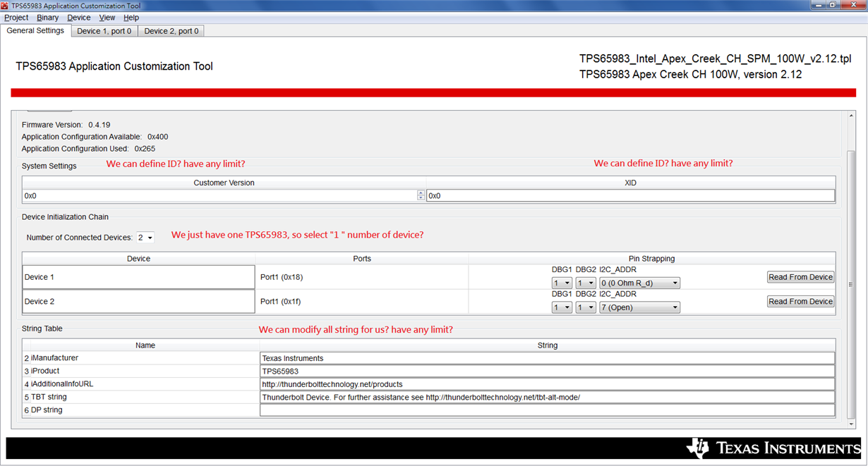The width and height of the screenshot is (868, 466).
Task: Click the XID input field
Action: 631,196
